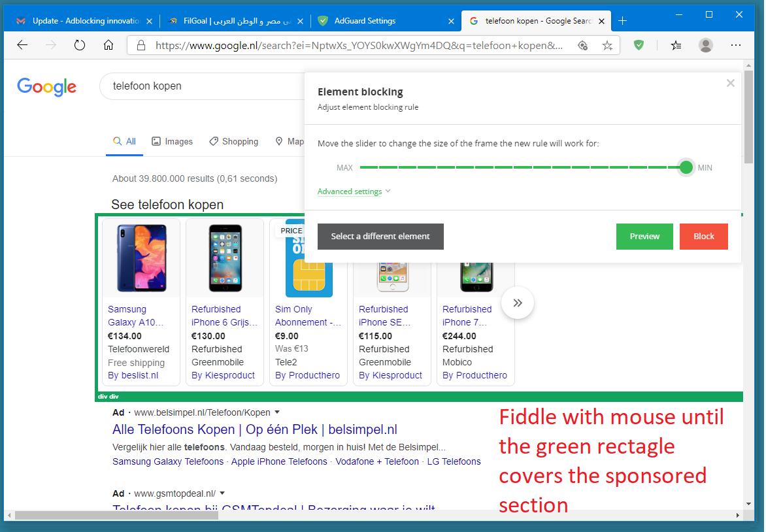Show next shopping results arrow

click(x=518, y=303)
